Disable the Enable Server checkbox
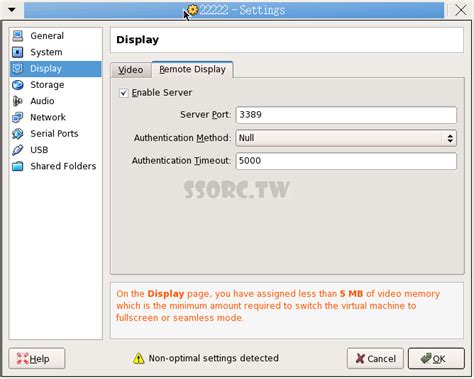This screenshot has height=379, width=474. tap(123, 93)
